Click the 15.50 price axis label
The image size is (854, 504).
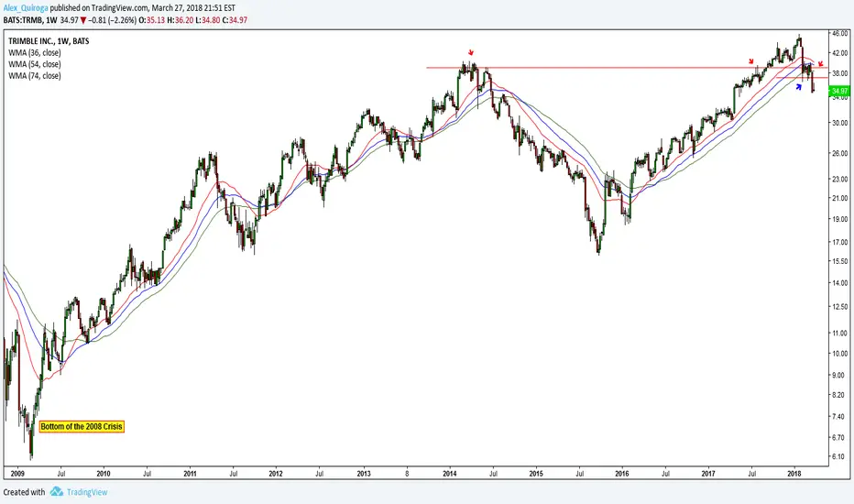(x=840, y=261)
